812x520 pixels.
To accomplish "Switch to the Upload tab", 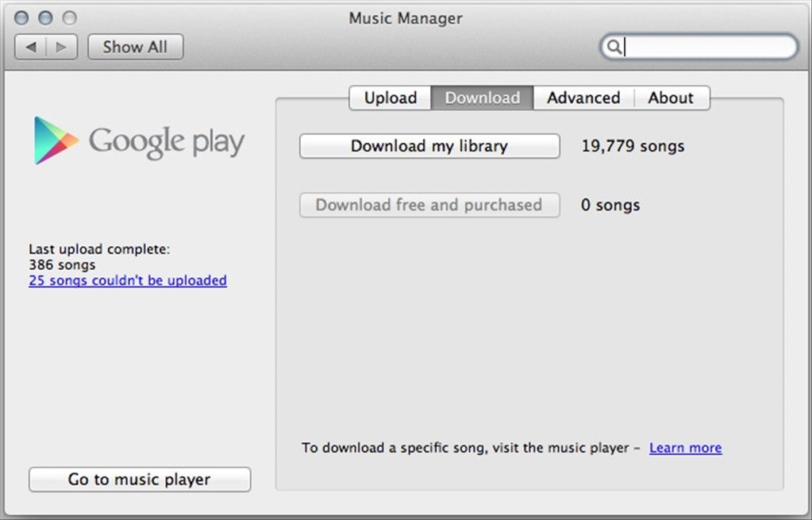I will pyautogui.click(x=391, y=98).
